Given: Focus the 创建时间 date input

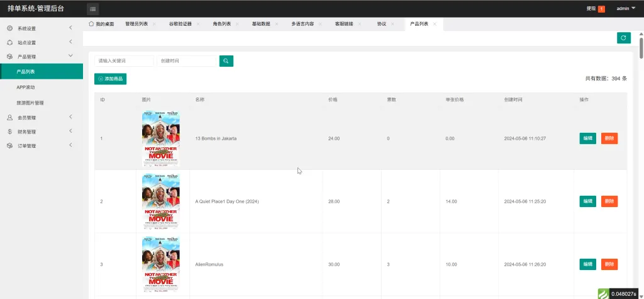Looking at the screenshot, I should point(186,61).
